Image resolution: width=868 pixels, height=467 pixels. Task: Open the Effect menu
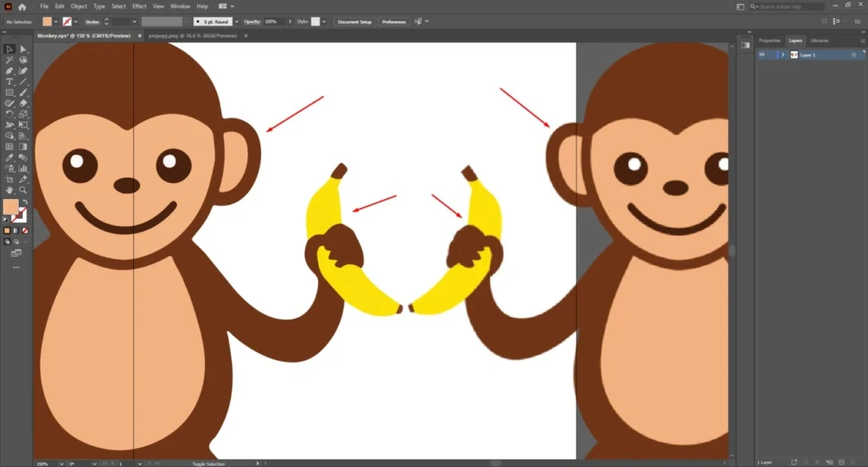pos(139,7)
